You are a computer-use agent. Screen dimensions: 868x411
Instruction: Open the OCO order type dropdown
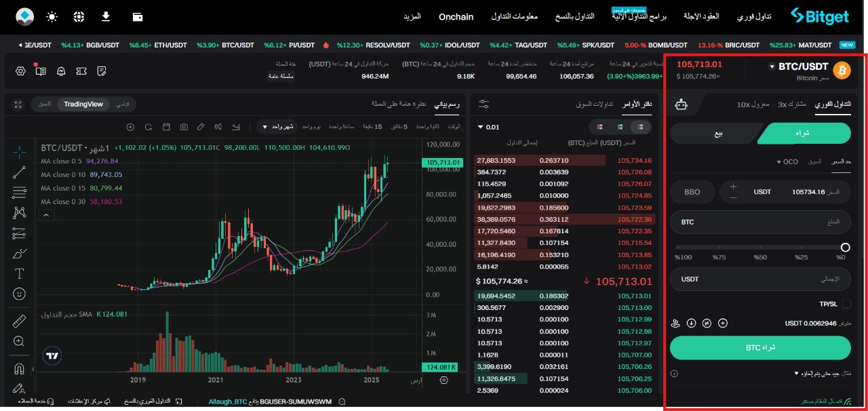[787, 162]
